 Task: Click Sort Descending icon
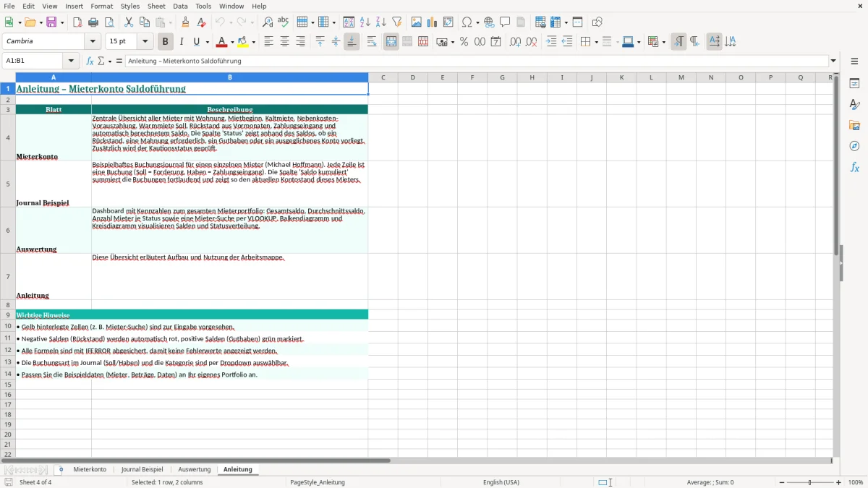click(380, 22)
